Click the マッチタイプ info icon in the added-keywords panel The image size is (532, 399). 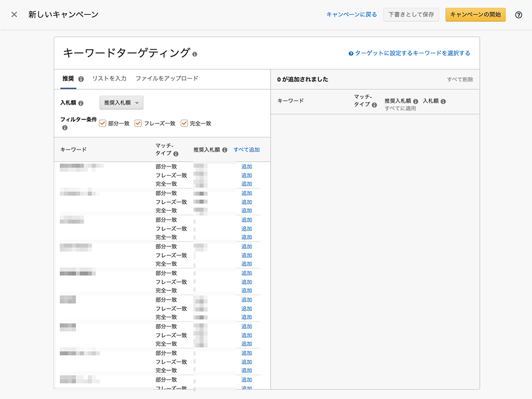[x=374, y=105]
